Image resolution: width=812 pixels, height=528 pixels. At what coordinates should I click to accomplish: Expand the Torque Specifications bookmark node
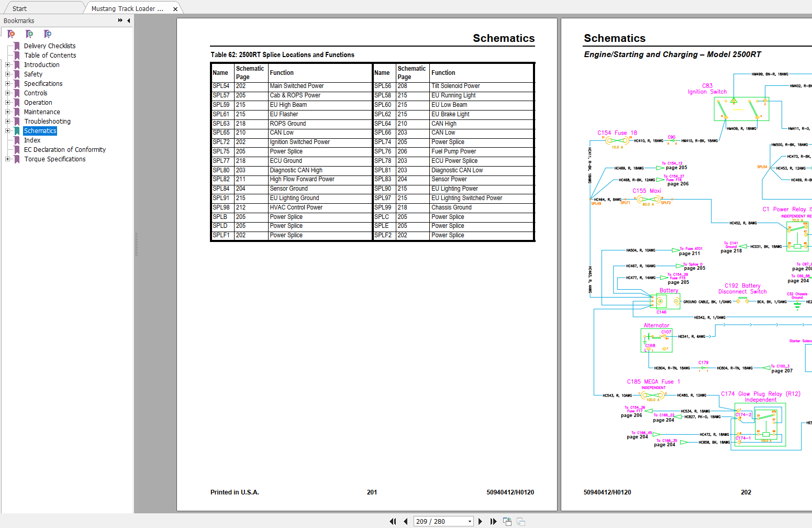(x=7, y=159)
